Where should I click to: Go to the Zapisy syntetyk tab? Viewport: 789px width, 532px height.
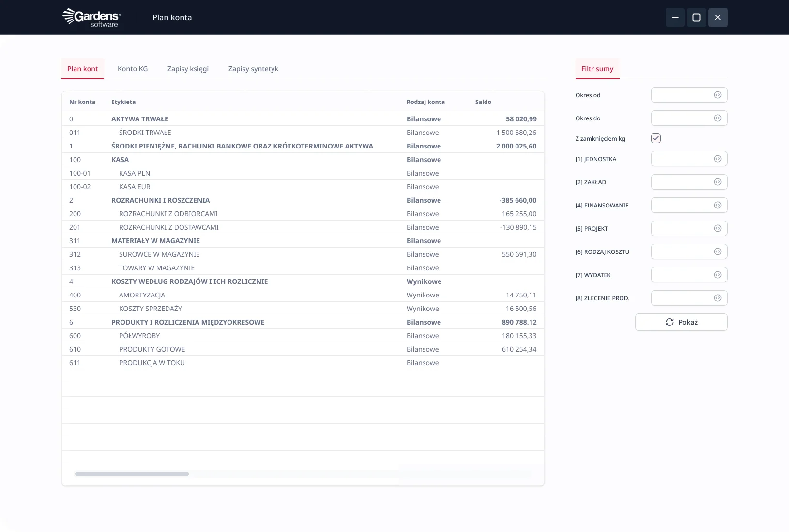tap(253, 69)
